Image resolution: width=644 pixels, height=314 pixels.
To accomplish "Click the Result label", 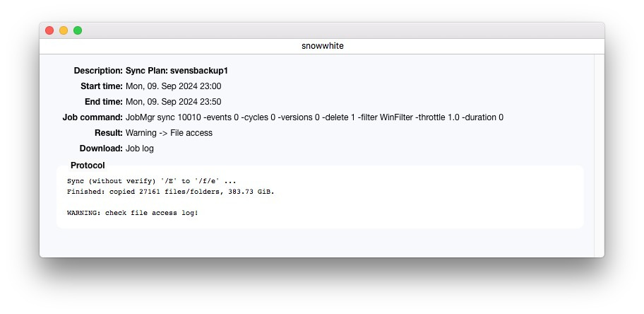I will [108, 133].
